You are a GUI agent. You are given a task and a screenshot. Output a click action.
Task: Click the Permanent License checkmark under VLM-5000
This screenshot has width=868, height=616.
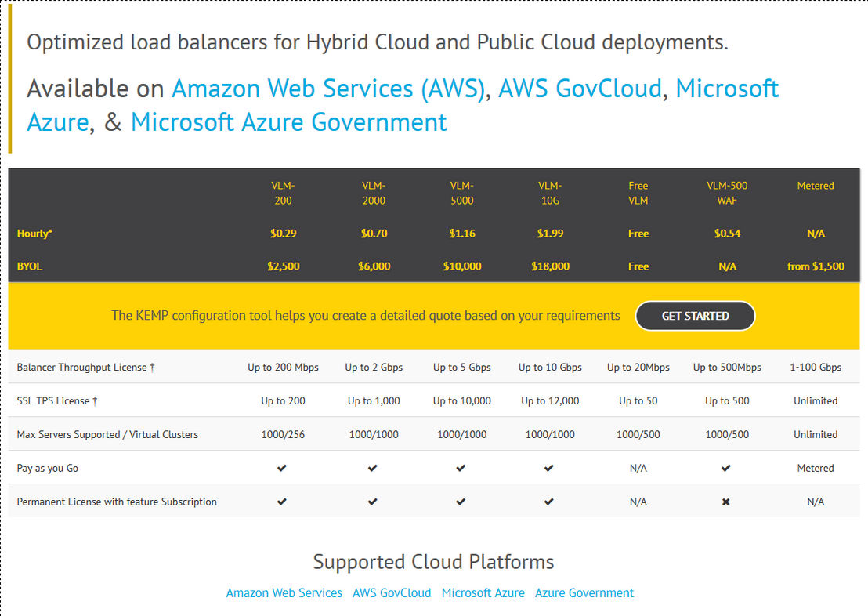click(461, 502)
